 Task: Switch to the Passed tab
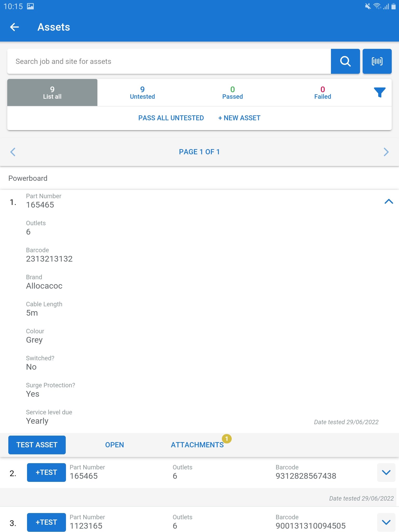tap(232, 92)
